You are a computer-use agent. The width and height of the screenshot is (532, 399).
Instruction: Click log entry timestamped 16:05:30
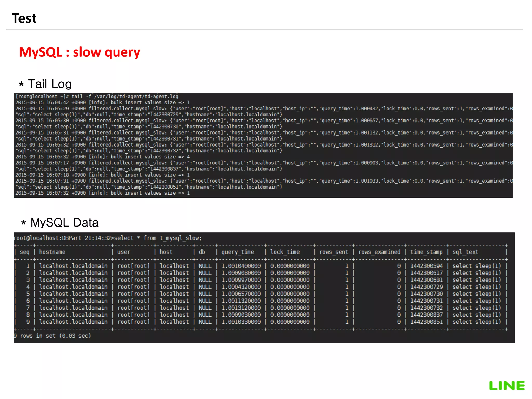pos(264,124)
